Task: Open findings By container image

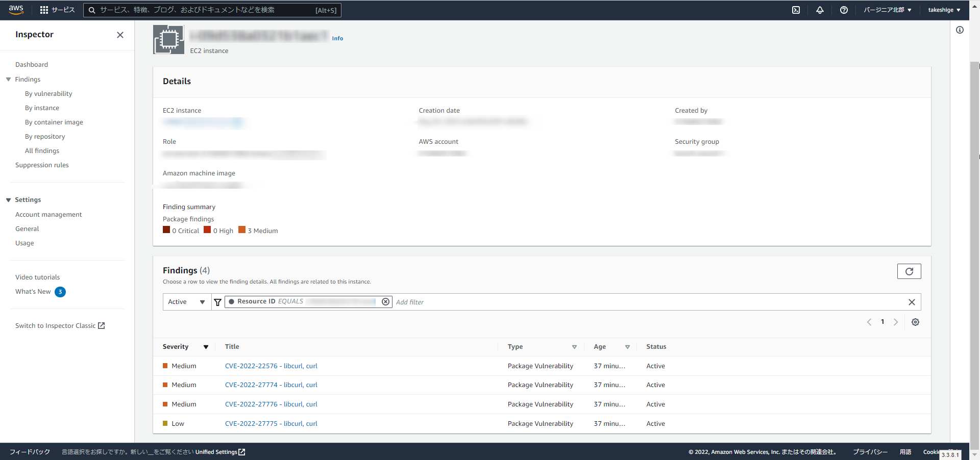Action: click(x=54, y=122)
